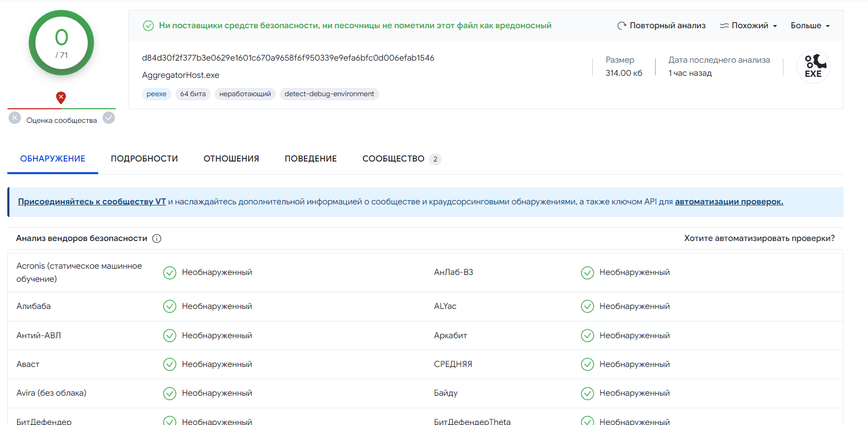Click the Размер label

pyautogui.click(x=620, y=60)
